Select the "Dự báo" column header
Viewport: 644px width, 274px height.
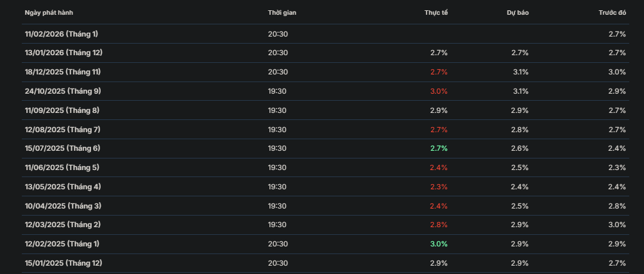click(518, 13)
